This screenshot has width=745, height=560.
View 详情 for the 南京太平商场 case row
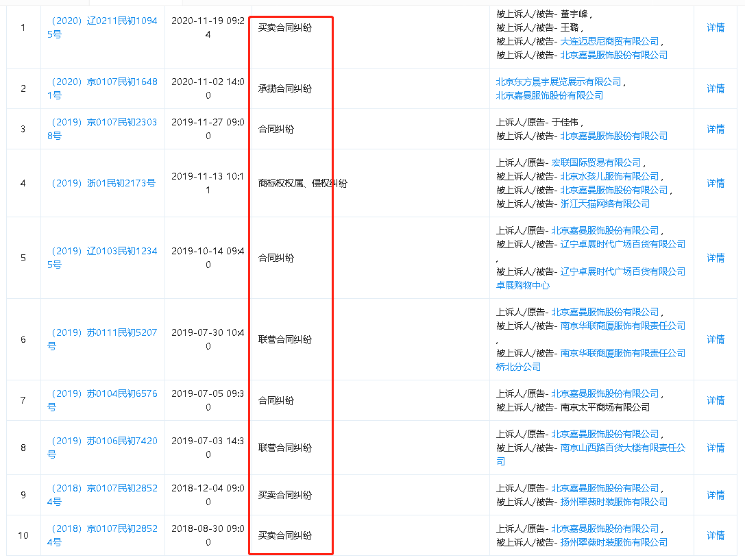(716, 400)
